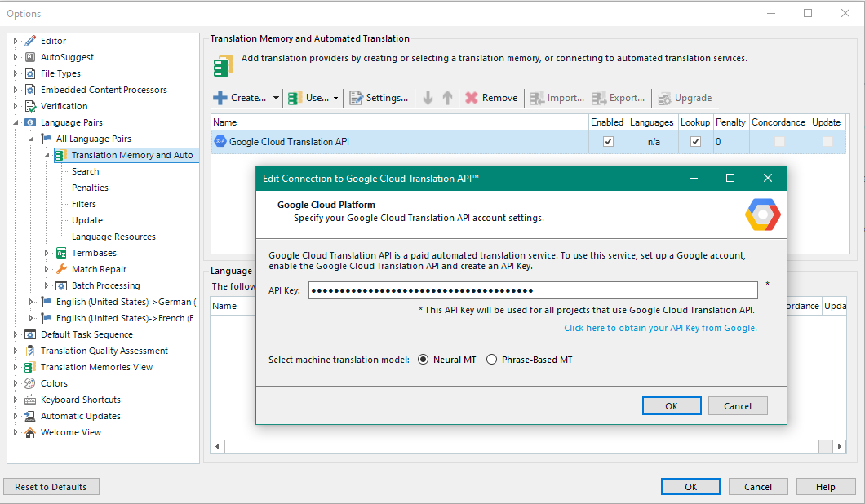Select the Filters tree item
The image size is (865, 504).
tap(84, 204)
